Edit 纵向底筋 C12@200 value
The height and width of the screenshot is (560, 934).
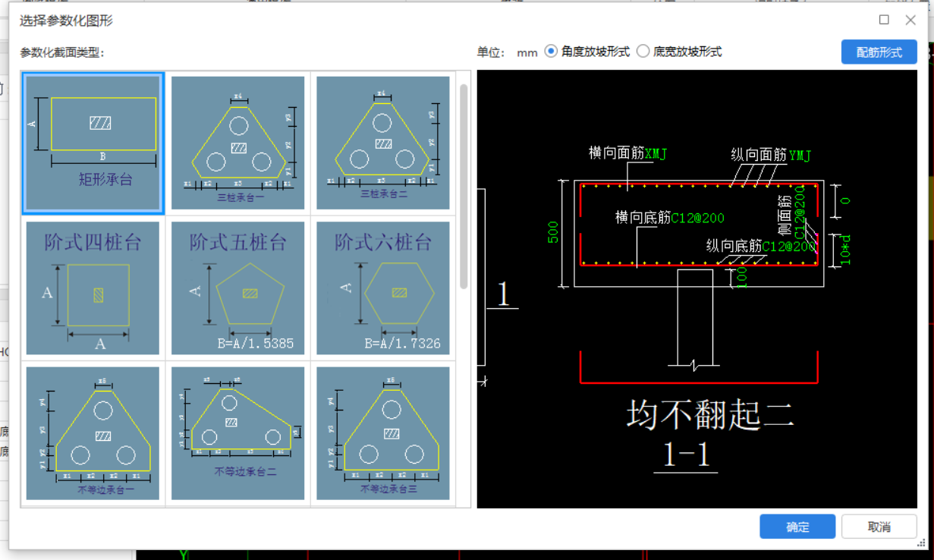point(788,246)
